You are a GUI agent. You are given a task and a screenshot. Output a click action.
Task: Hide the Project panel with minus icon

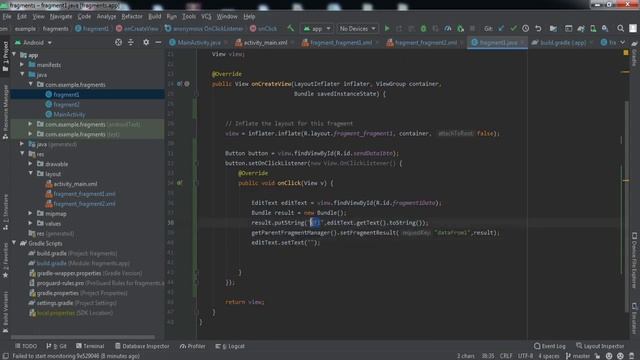158,42
